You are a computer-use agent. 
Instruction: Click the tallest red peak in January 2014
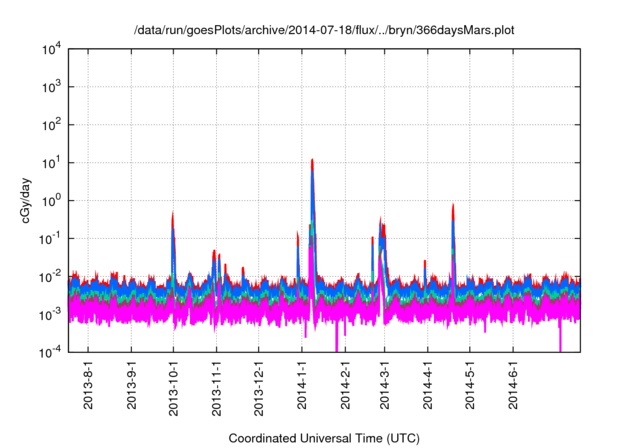pyautogui.click(x=313, y=160)
